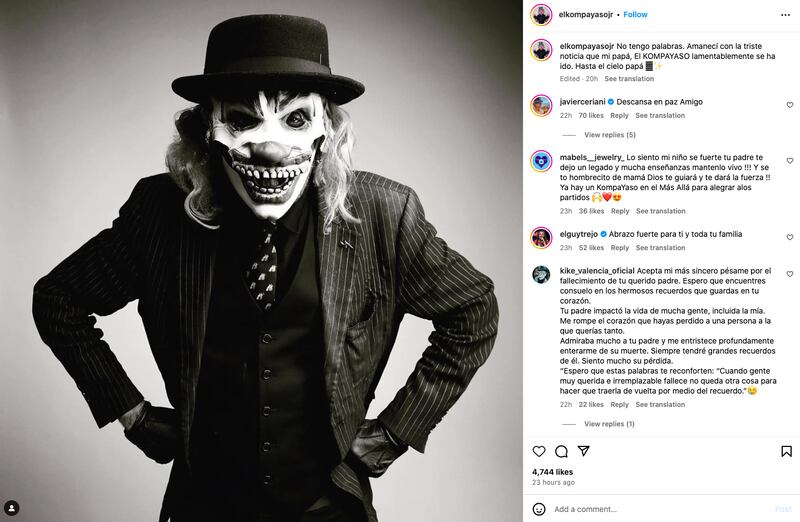Image resolution: width=800 pixels, height=522 pixels.
Task: Open the emoji picker in comment box
Action: pyautogui.click(x=540, y=509)
